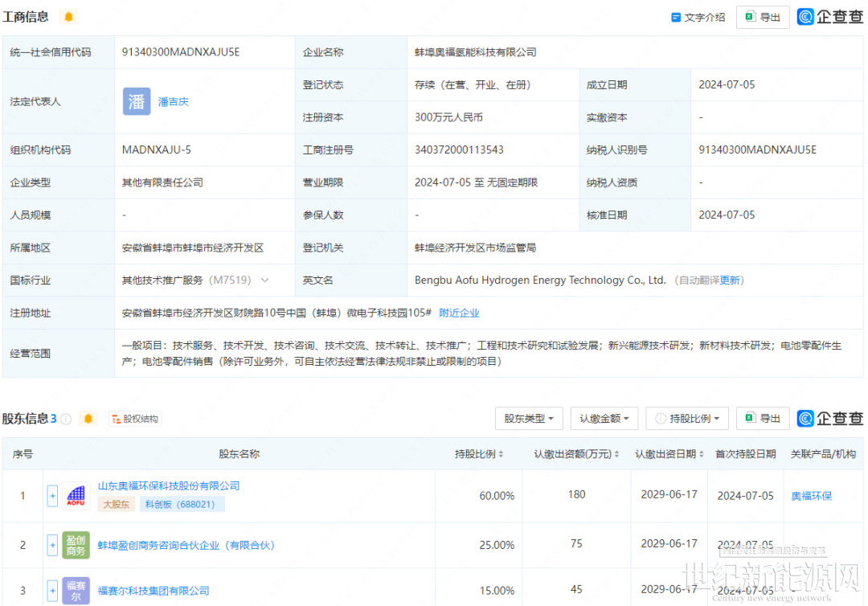Screen dimensions: 868x606
Task: Expand the 国标行业 chevron next to M7519
Action: [265, 280]
